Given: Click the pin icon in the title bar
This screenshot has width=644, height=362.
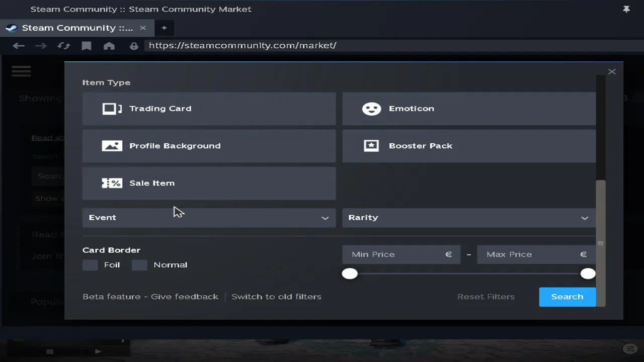Looking at the screenshot, I should point(626,9).
